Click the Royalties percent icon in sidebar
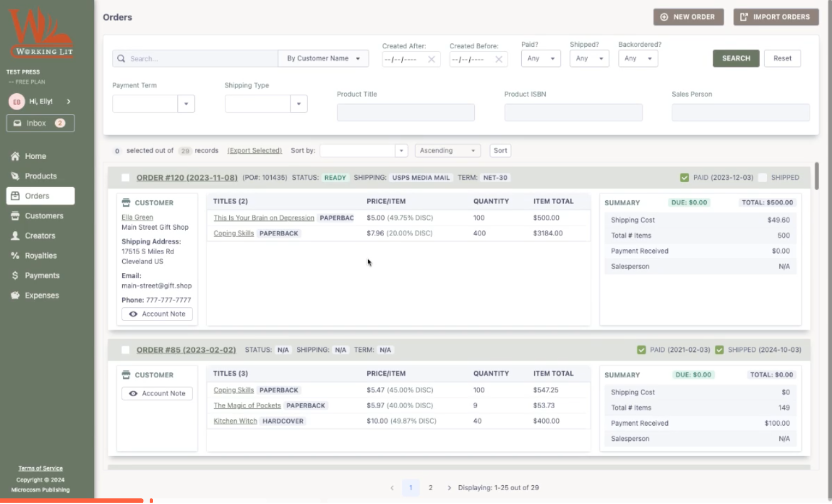 pos(15,256)
